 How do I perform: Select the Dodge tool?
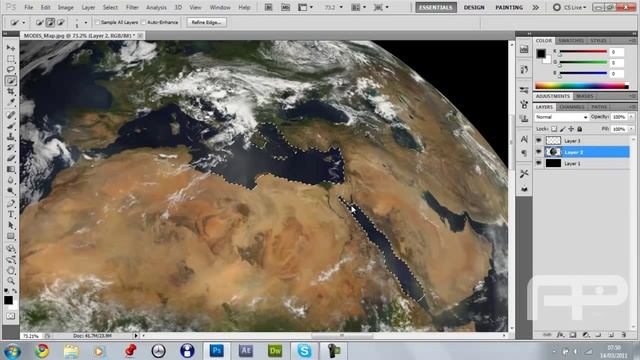tap(11, 191)
